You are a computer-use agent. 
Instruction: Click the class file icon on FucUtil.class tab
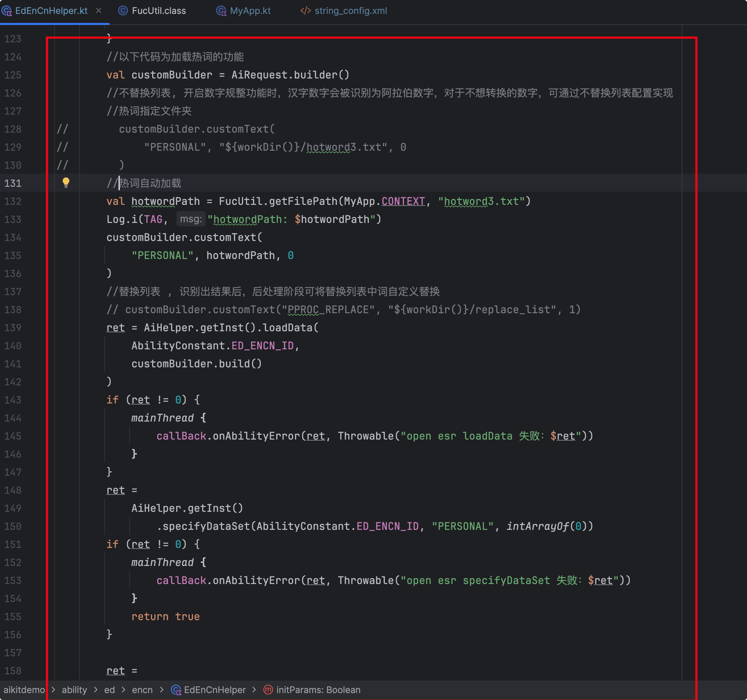pos(123,11)
